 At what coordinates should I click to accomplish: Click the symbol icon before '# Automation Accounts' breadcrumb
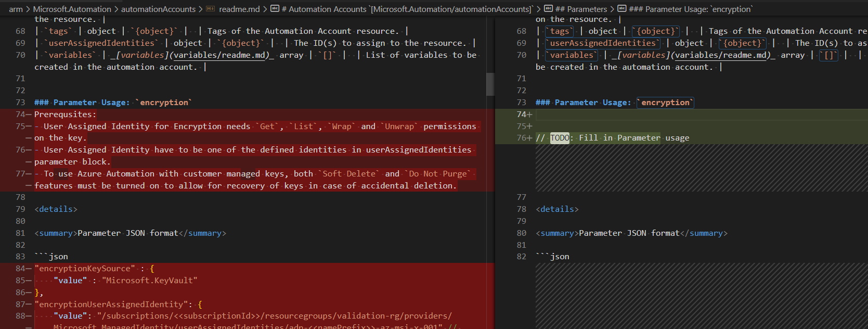[275, 9]
